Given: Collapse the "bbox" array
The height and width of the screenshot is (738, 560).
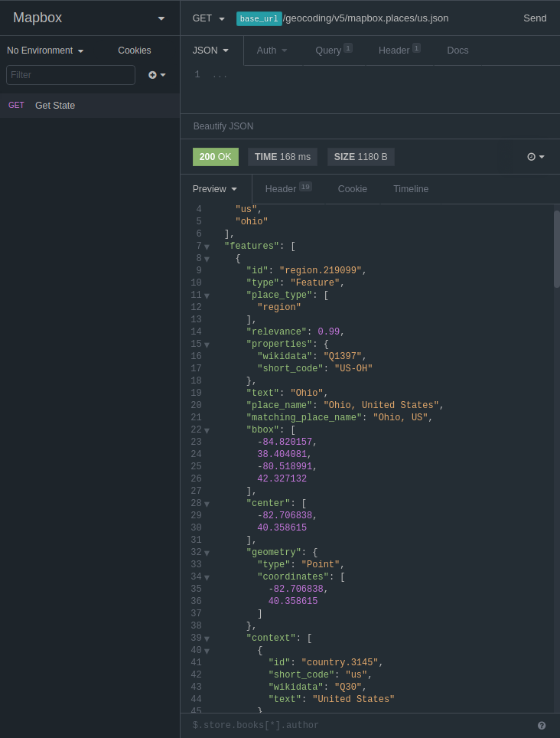Looking at the screenshot, I should (207, 430).
